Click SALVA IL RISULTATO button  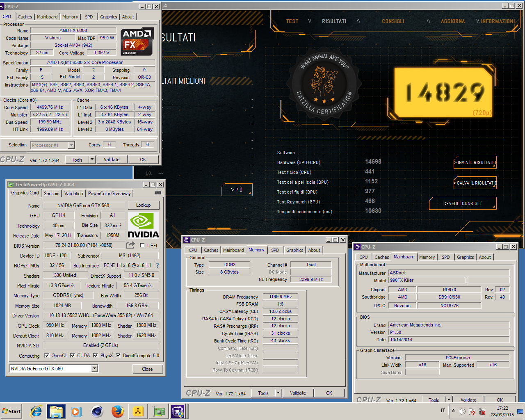point(475,183)
